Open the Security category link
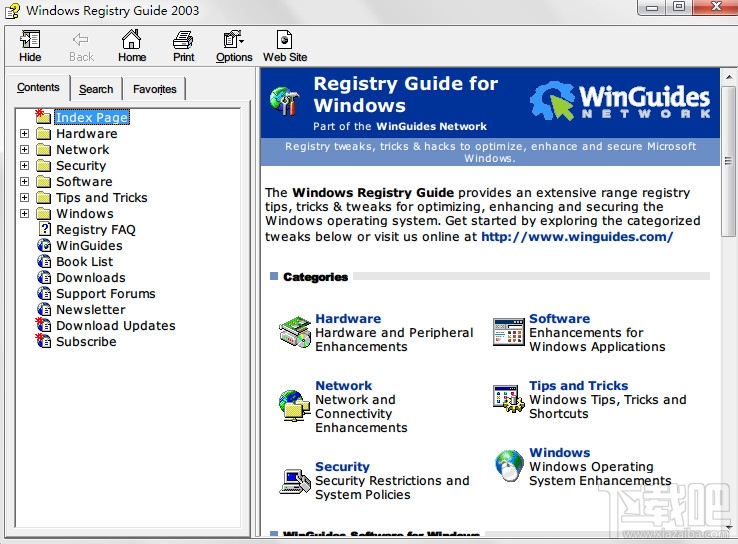 (x=342, y=466)
